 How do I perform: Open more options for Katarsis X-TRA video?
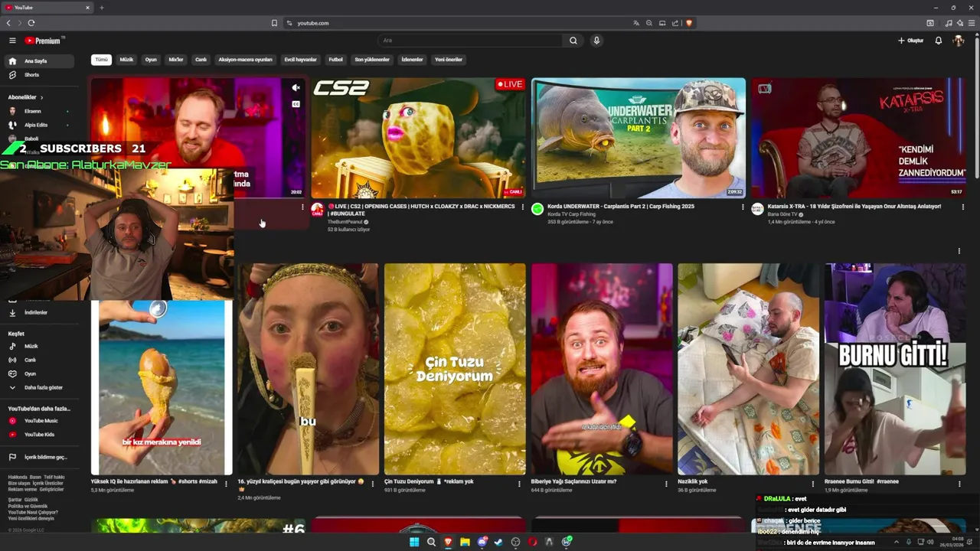pyautogui.click(x=962, y=207)
